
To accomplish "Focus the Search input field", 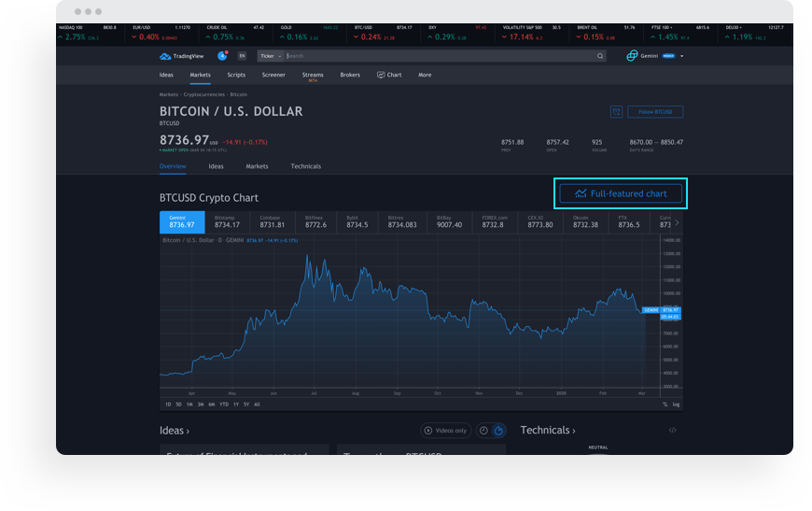I will (x=441, y=56).
